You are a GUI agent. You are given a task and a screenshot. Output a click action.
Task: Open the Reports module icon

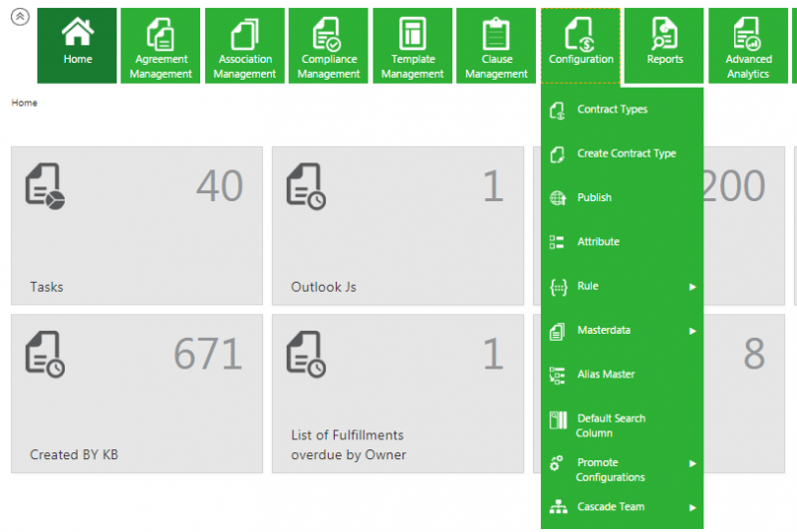(664, 35)
